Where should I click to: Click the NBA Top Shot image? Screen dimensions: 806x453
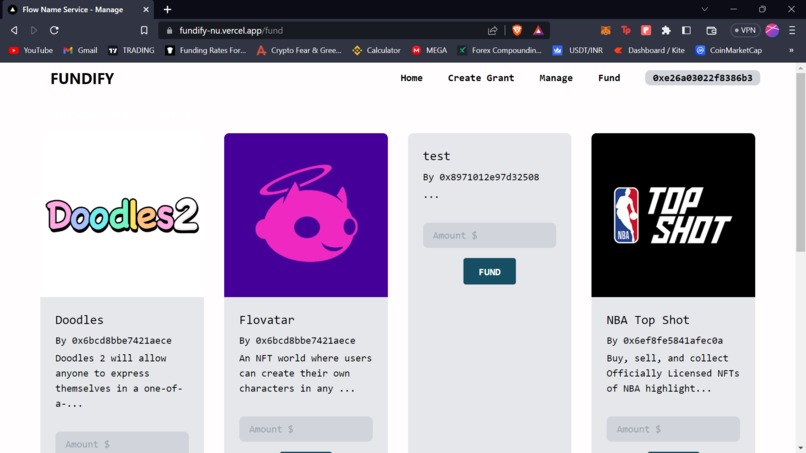(673, 215)
